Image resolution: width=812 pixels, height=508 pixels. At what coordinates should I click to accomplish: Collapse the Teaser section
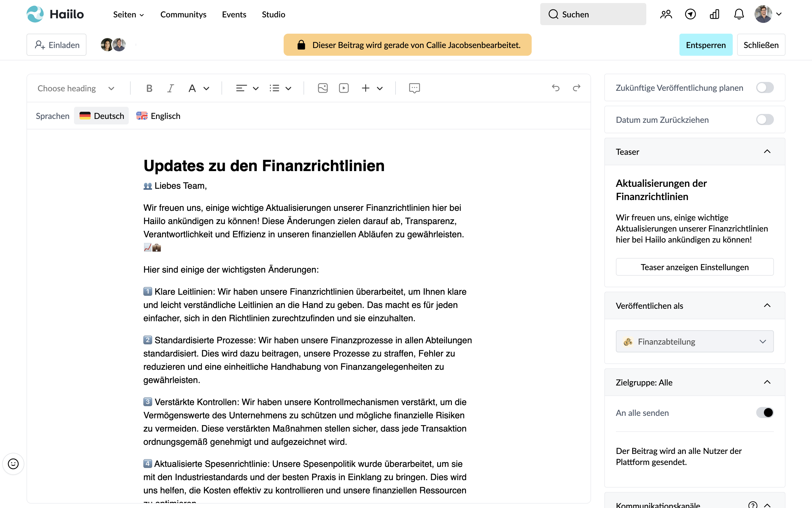coord(767,151)
